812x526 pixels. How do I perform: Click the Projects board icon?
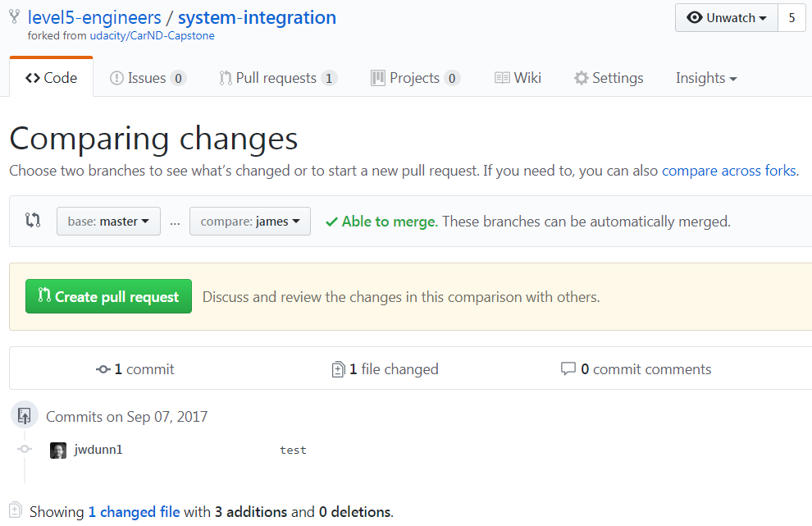378,78
